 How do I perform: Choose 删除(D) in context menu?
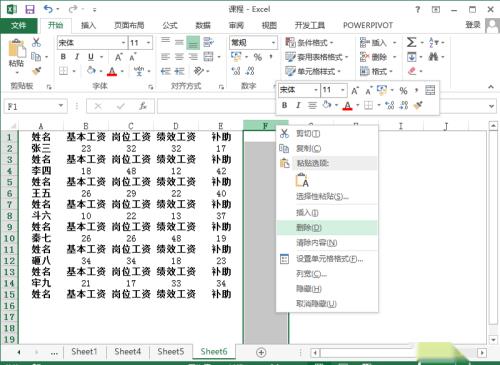click(327, 228)
